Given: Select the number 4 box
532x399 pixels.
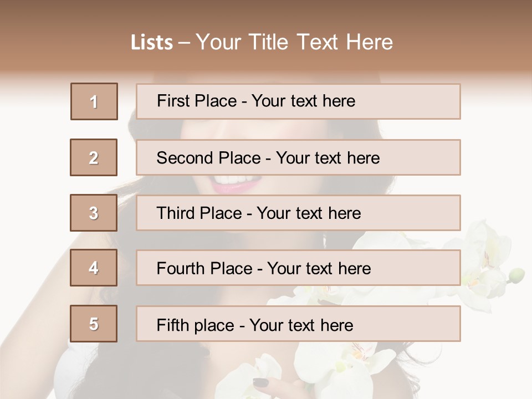Looking at the screenshot, I should [x=94, y=268].
